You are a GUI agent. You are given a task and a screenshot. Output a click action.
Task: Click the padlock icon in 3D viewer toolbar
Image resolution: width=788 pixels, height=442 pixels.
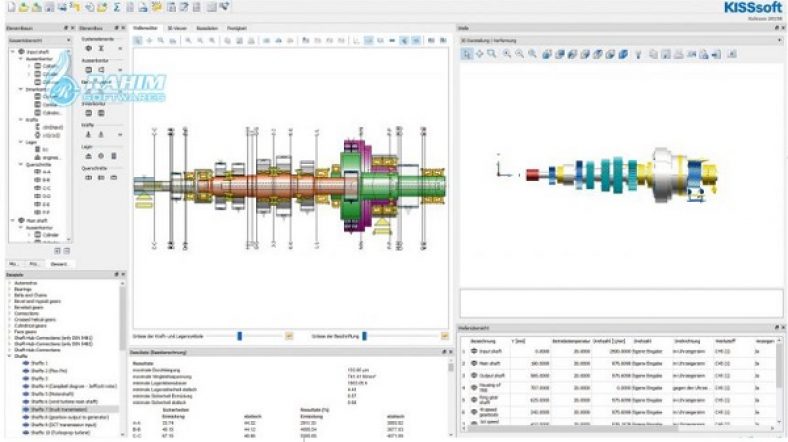pos(704,54)
